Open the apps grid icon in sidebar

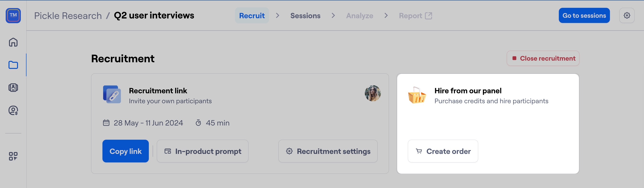pyautogui.click(x=13, y=156)
